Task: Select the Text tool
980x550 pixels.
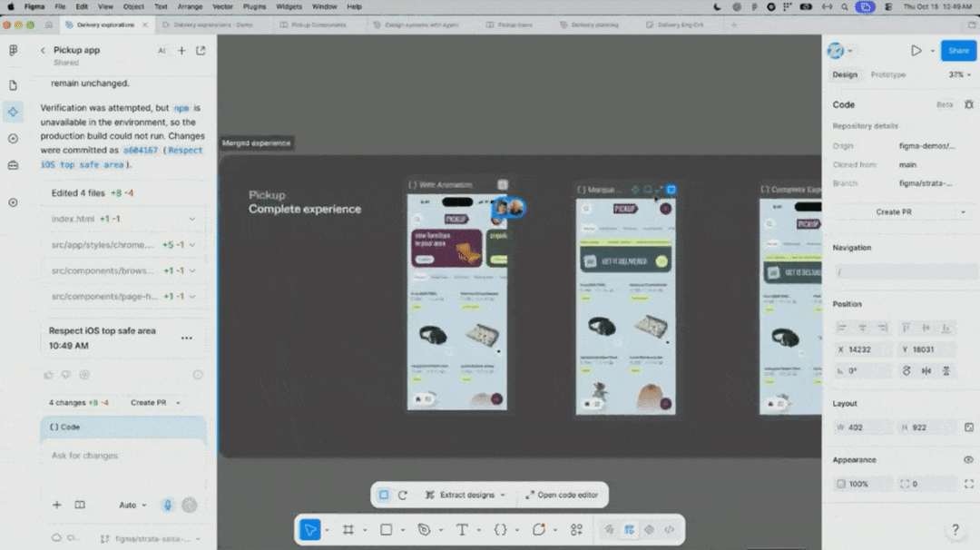Action: (462, 530)
